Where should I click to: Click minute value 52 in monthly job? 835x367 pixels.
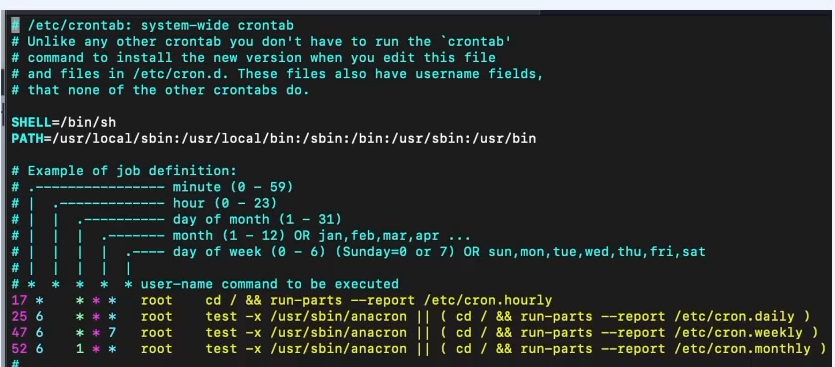point(19,349)
